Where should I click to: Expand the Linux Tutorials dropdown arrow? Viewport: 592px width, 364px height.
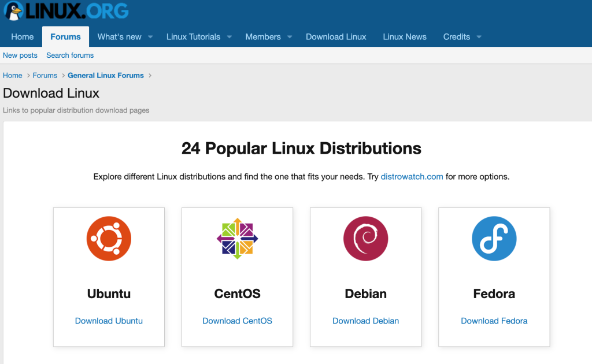[x=229, y=37]
